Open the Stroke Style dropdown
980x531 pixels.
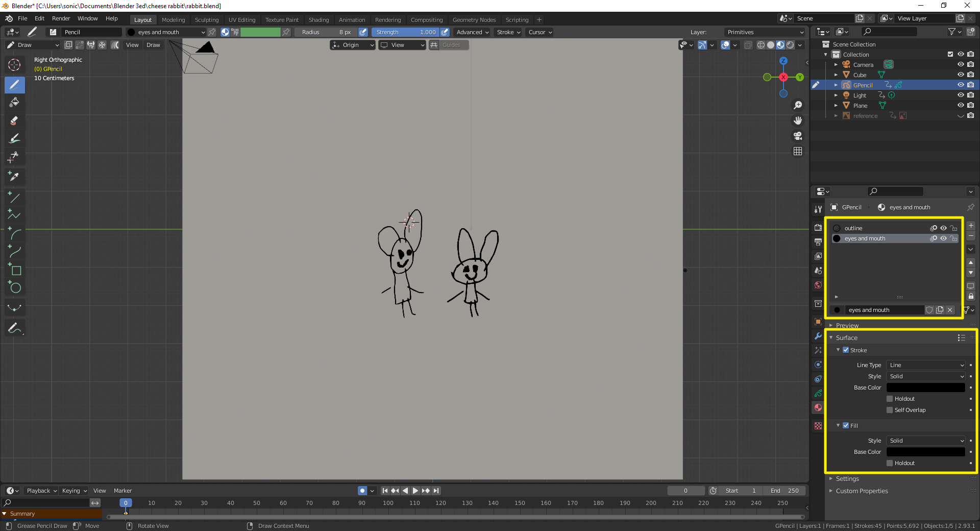point(926,376)
